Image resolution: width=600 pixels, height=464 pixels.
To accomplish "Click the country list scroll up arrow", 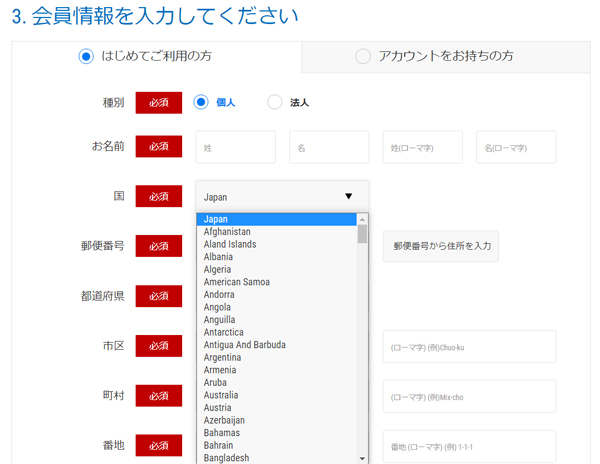I will pyautogui.click(x=362, y=219).
